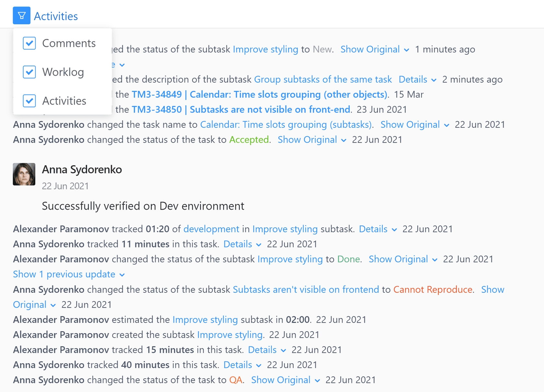Toggle the Worklog checkbox
The width and height of the screenshot is (544, 392).
click(29, 72)
